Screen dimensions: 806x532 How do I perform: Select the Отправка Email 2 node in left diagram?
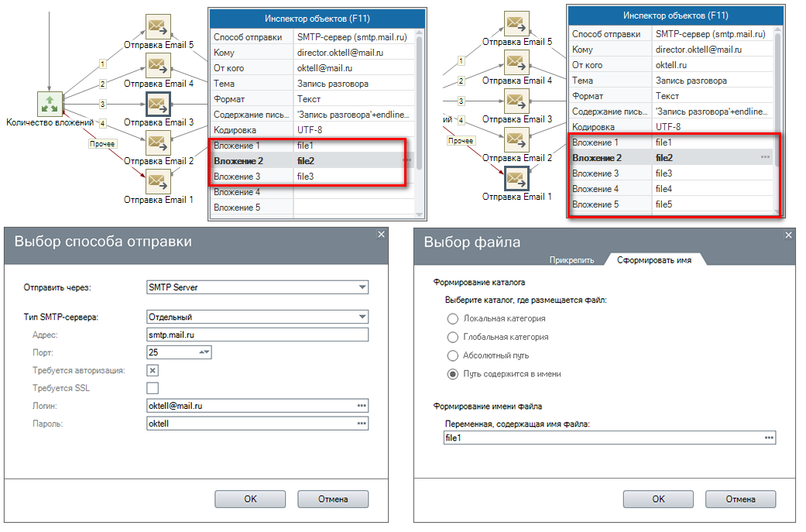(x=158, y=143)
